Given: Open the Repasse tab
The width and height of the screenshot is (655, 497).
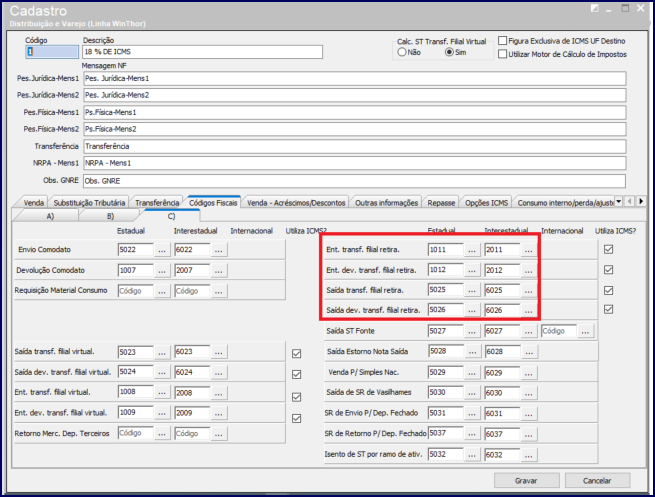Looking at the screenshot, I should coord(441,203).
